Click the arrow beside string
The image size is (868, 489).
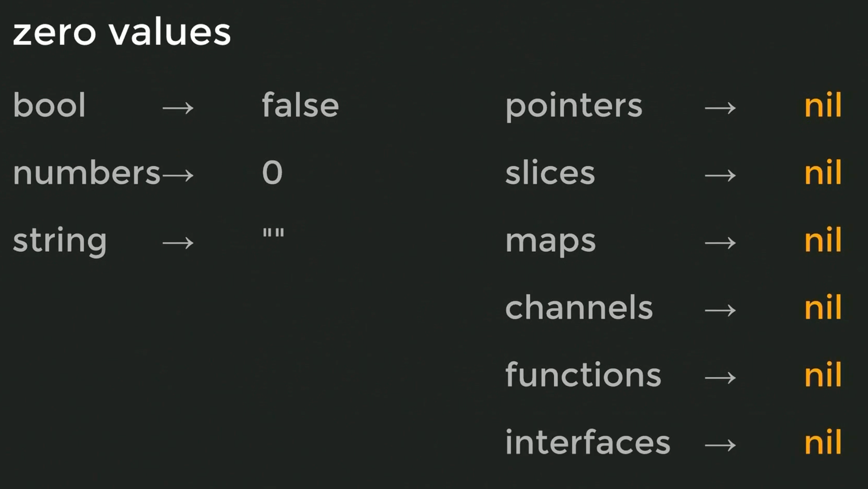[x=178, y=243]
